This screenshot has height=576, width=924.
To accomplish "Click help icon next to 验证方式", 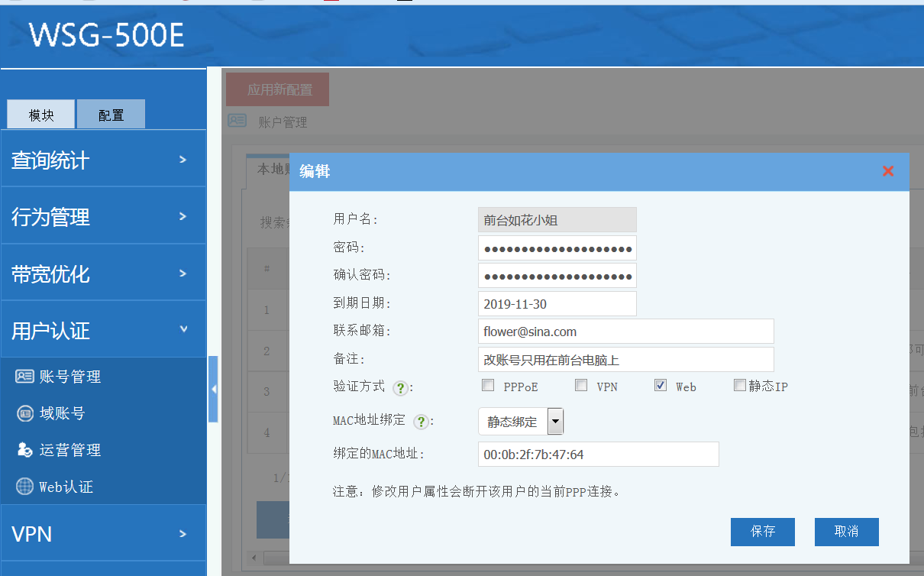I will pos(399,388).
